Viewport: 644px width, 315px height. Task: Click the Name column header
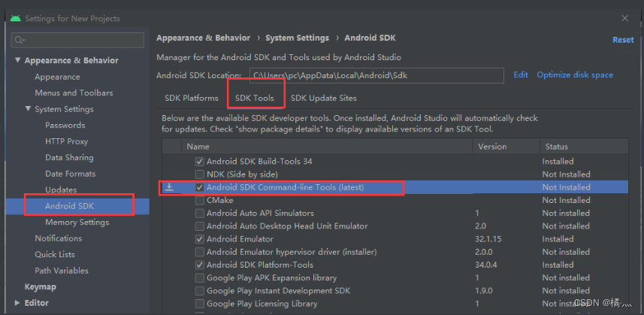pyautogui.click(x=198, y=147)
